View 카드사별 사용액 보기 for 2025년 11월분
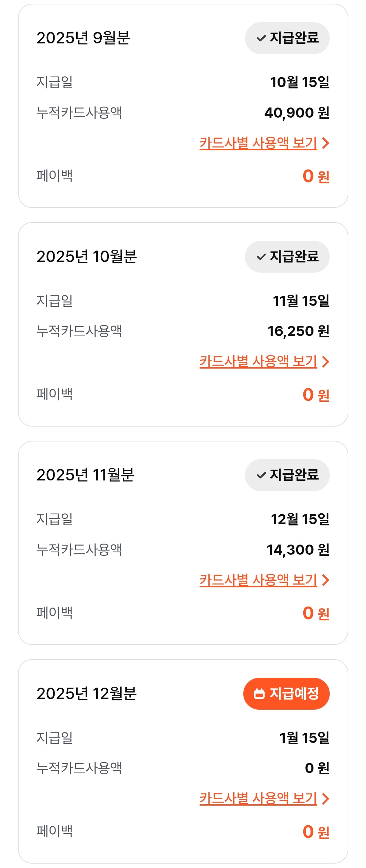 point(258,580)
